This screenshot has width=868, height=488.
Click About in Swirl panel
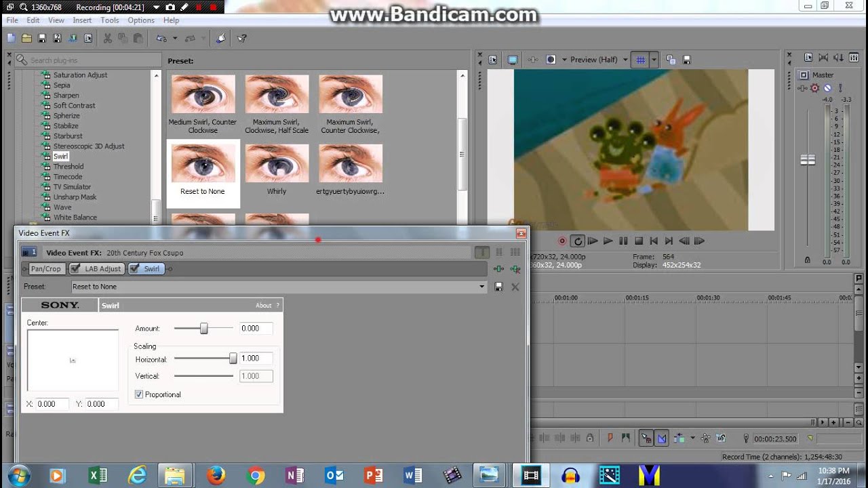[263, 306]
